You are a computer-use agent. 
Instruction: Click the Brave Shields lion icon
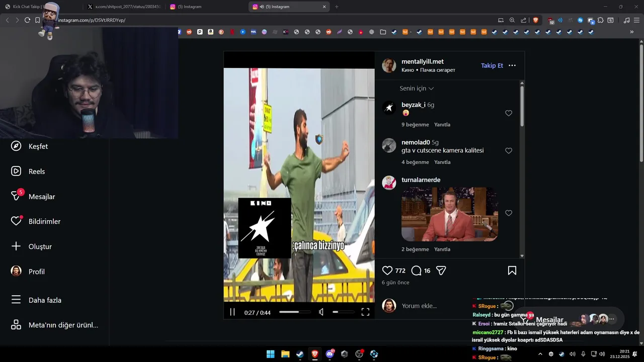[x=536, y=20]
